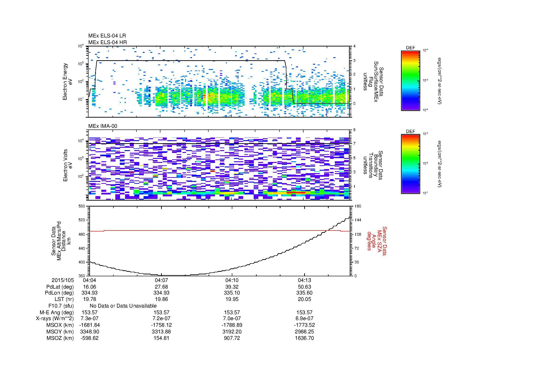Click the 04:13 time tick label
555x392 pixels.
(x=304, y=280)
